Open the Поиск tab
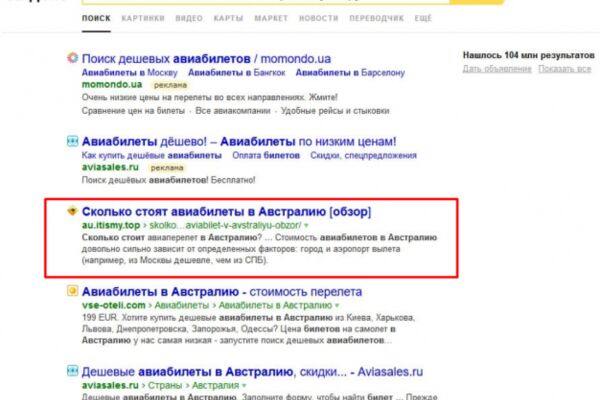The width and height of the screenshot is (600, 400). (96, 18)
